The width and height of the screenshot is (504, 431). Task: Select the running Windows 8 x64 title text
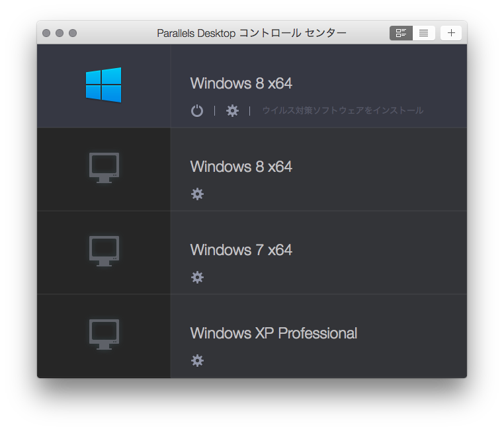click(241, 83)
